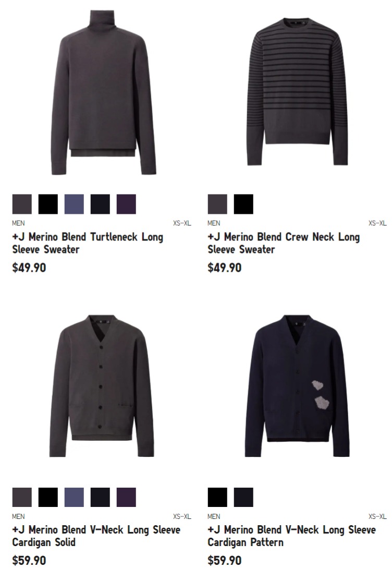Choose blue swatch for Cardigan Solid
392x569 pixels.
point(74,497)
